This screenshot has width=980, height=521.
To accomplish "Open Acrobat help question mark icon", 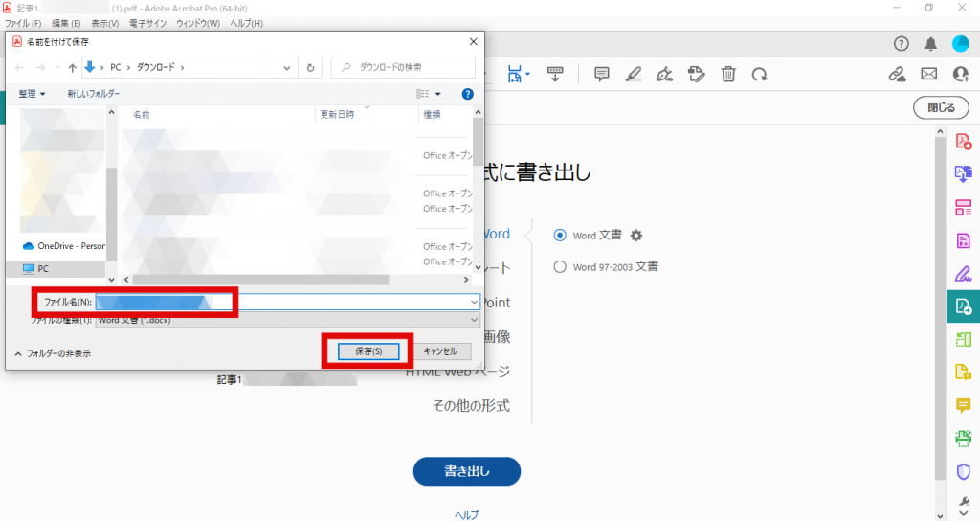I will (x=901, y=44).
